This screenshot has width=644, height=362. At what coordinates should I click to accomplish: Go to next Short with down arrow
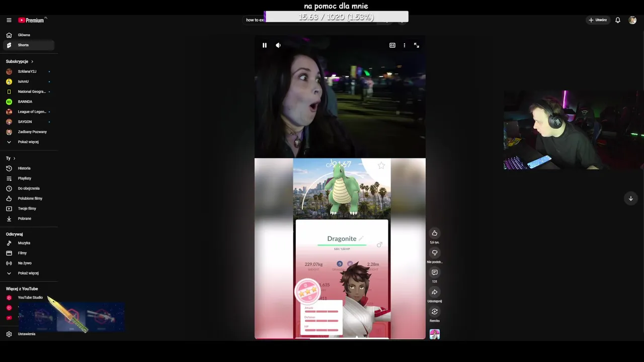631,199
